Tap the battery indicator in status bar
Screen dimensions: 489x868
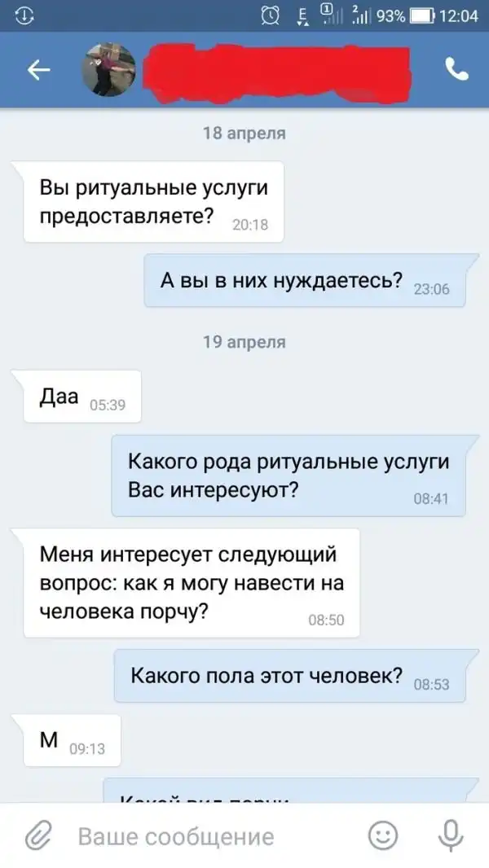(422, 16)
